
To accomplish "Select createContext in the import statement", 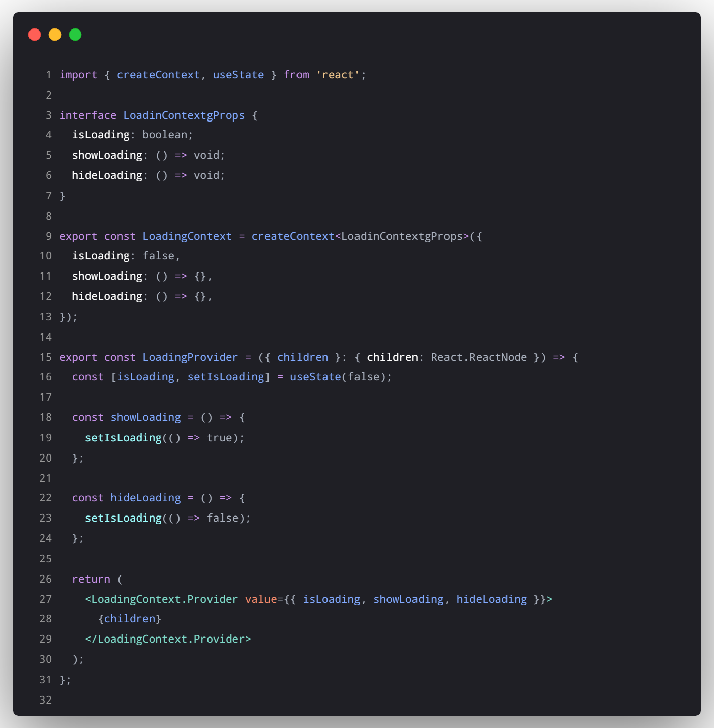I will (x=158, y=75).
